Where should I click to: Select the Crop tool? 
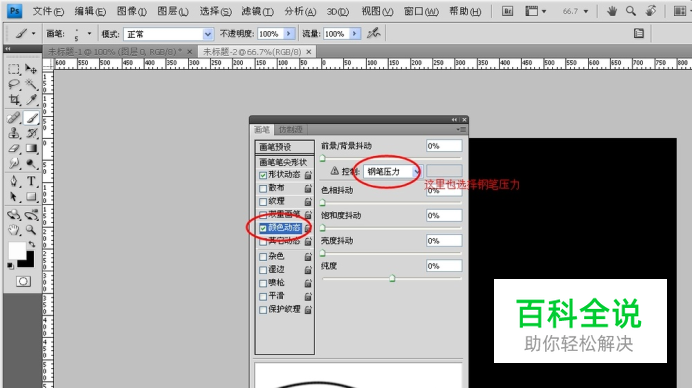point(14,99)
